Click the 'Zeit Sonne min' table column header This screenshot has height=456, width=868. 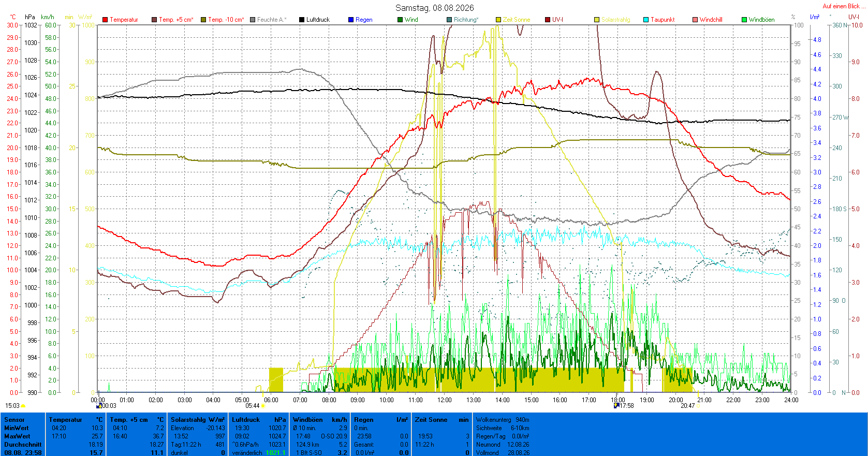click(x=442, y=420)
